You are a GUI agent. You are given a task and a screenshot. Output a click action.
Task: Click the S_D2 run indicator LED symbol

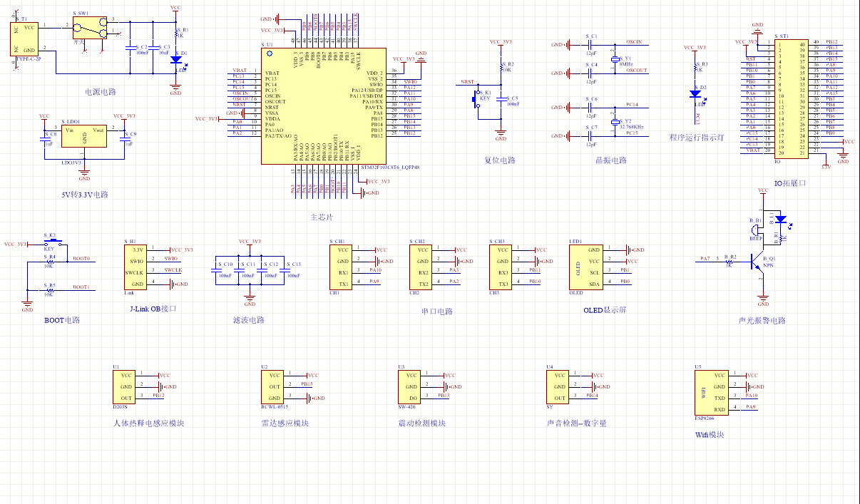coord(696,93)
